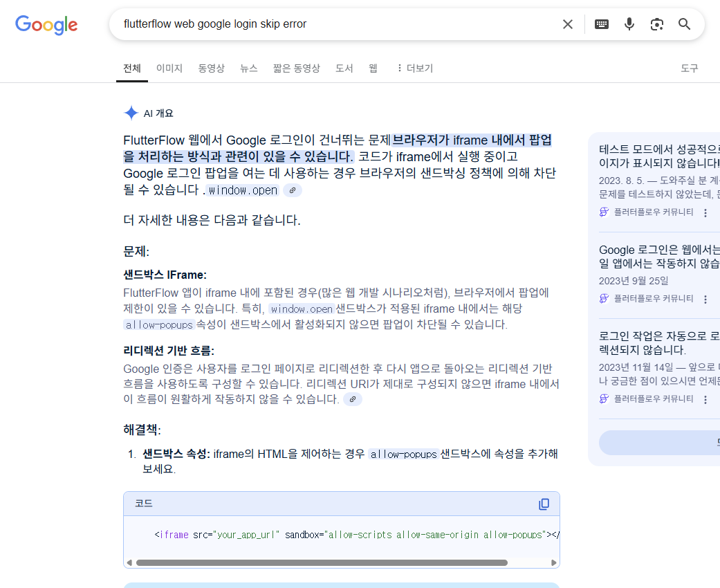The height and width of the screenshot is (588, 720).
Task: Open the 짧은 동영상 tab
Action: [296, 68]
